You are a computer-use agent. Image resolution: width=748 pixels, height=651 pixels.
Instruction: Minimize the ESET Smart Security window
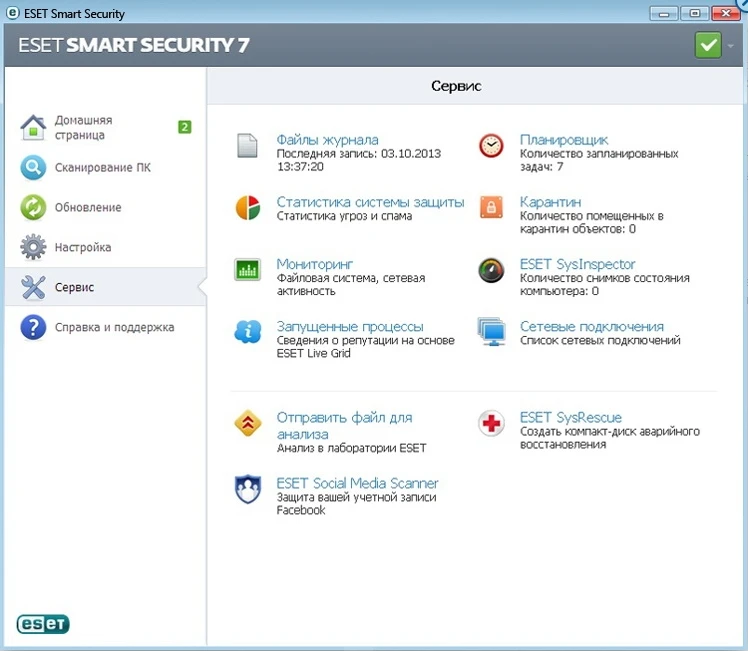point(664,13)
